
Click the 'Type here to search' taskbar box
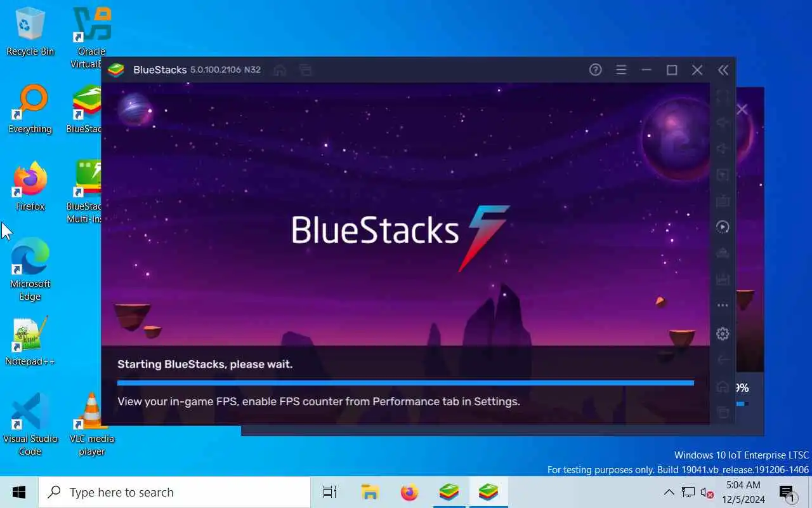(174, 492)
